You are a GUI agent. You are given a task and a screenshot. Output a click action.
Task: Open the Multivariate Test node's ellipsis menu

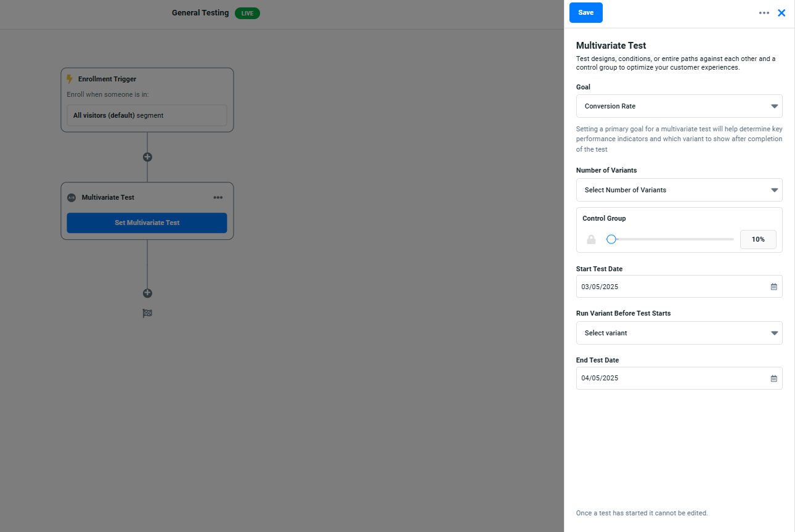[x=218, y=198]
